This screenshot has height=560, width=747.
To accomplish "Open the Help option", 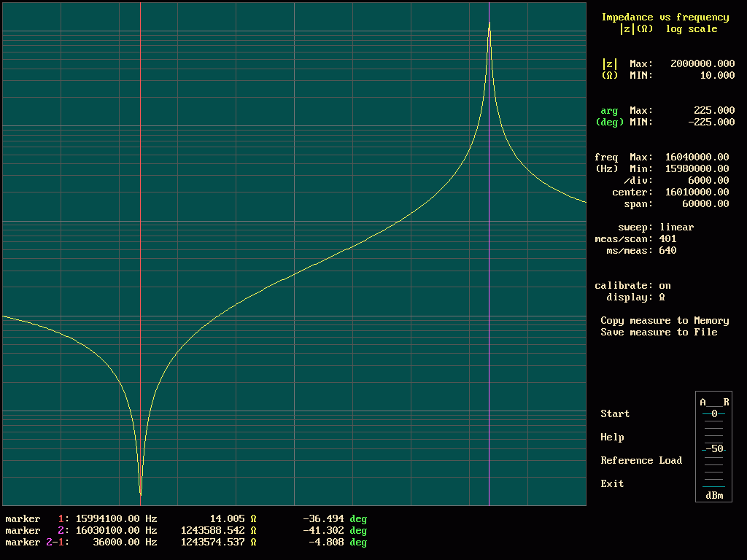I will 612,437.
